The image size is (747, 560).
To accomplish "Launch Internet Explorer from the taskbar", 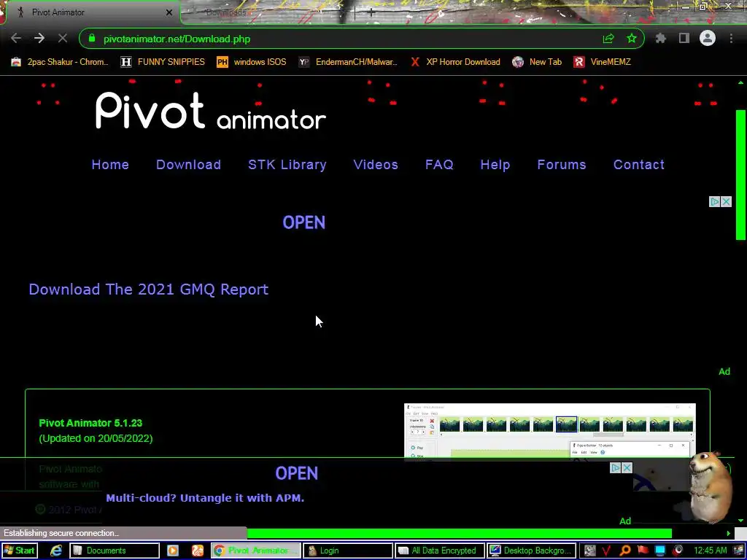I will point(56,551).
